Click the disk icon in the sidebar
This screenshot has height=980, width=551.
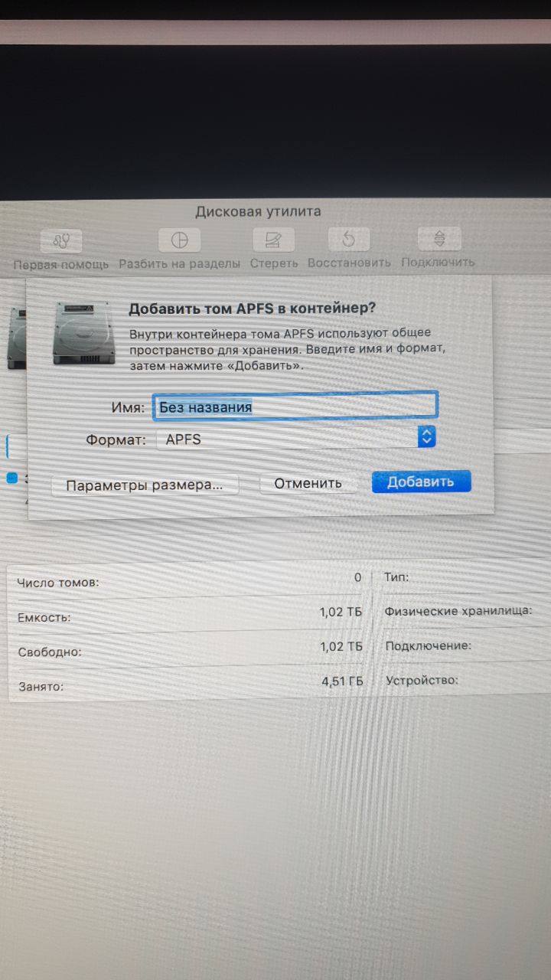click(x=17, y=340)
